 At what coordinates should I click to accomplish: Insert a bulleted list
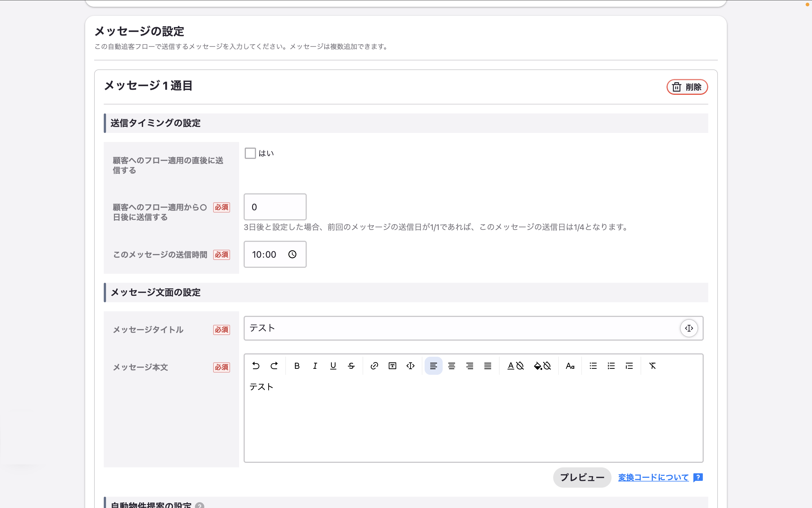pos(593,366)
